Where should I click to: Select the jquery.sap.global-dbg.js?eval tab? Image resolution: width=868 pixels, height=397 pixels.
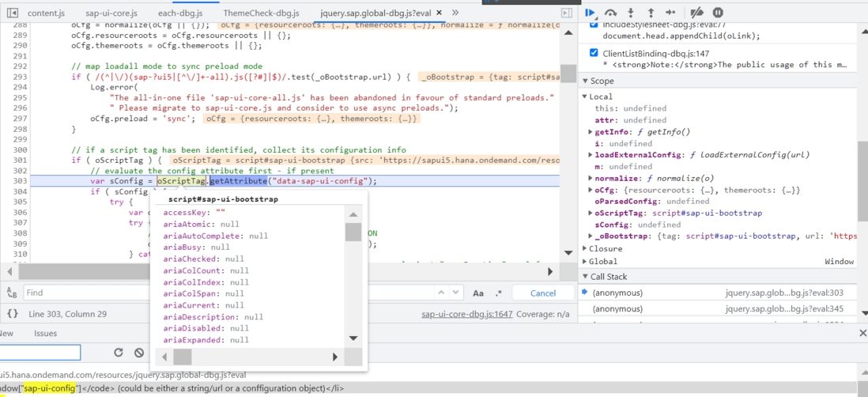[x=376, y=12]
